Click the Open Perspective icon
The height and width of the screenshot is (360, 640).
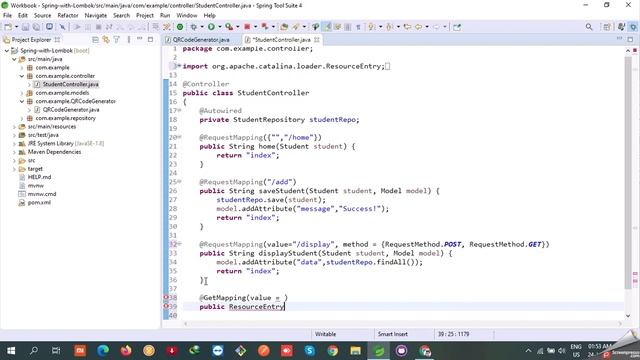[607, 27]
